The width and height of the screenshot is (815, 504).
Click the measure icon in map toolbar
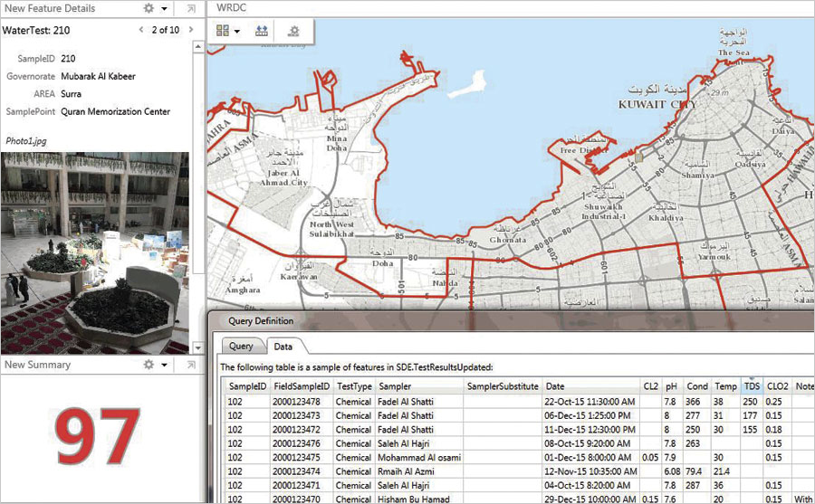(x=262, y=30)
